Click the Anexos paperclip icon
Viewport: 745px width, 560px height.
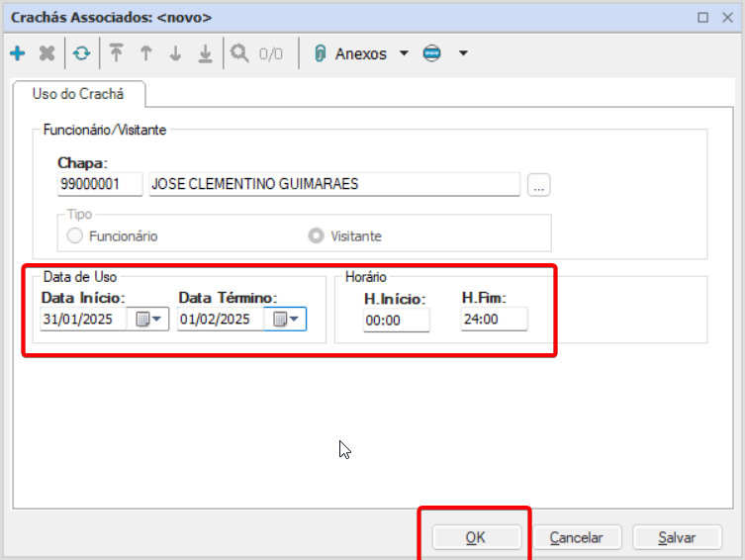(321, 53)
